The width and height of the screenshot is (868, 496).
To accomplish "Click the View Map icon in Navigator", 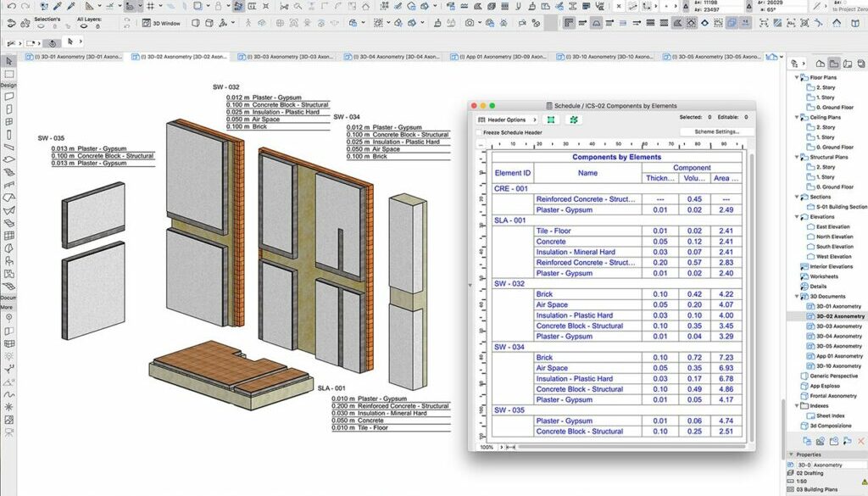I will point(834,64).
